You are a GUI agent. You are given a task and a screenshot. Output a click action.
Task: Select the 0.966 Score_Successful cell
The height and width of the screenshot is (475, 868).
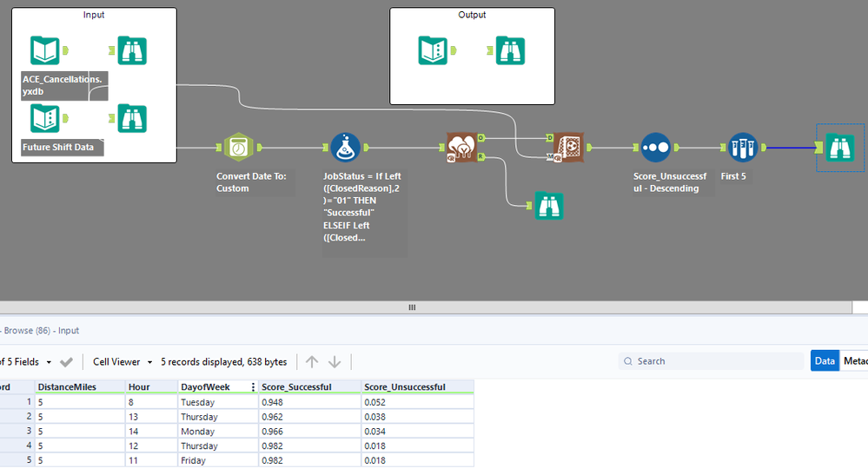pyautogui.click(x=309, y=432)
